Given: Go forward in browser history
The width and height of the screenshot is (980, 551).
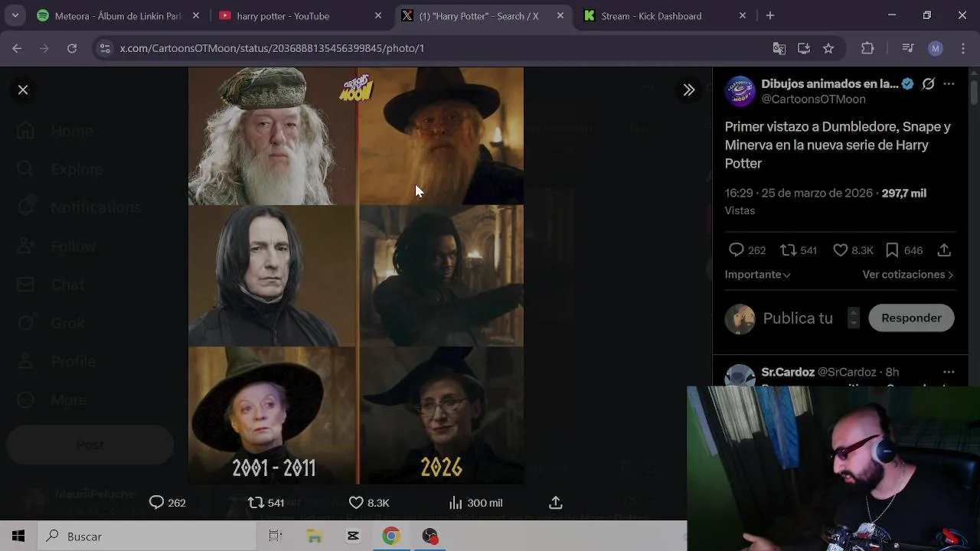Looking at the screenshot, I should pos(44,48).
